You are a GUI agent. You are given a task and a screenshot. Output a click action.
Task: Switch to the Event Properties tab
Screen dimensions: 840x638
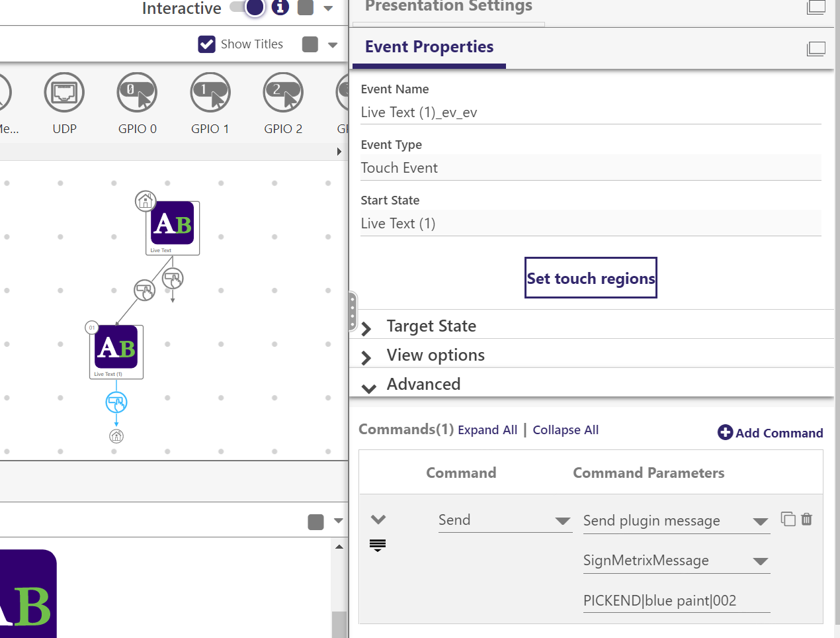[429, 47]
